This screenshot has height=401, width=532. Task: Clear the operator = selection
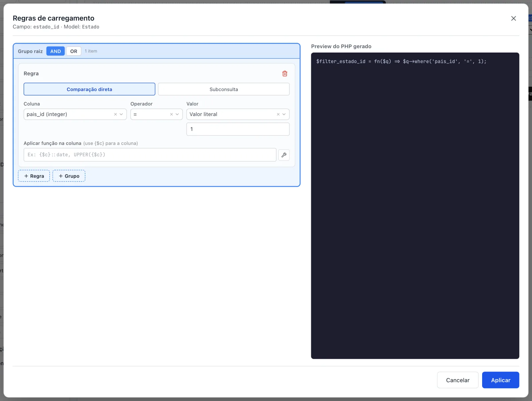pyautogui.click(x=172, y=114)
